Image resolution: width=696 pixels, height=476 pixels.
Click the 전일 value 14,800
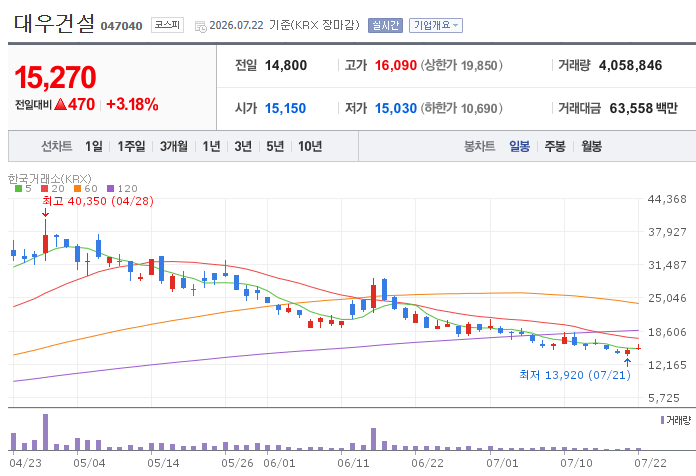[286, 65]
